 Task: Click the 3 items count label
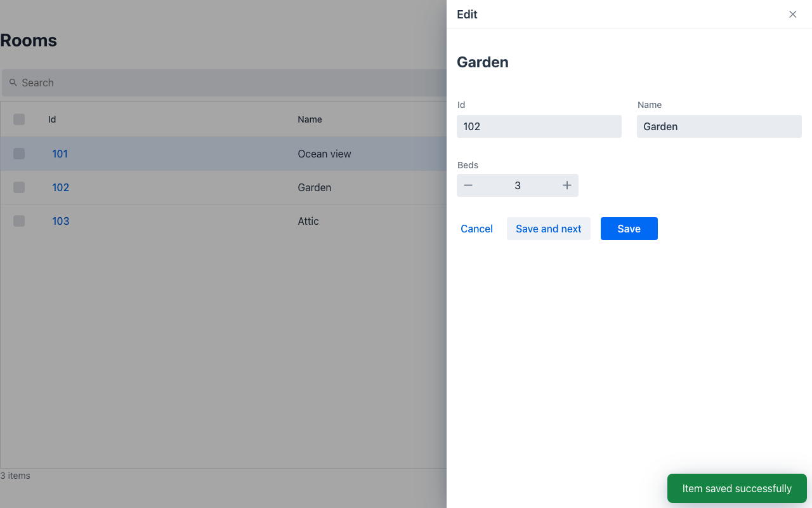pos(15,476)
